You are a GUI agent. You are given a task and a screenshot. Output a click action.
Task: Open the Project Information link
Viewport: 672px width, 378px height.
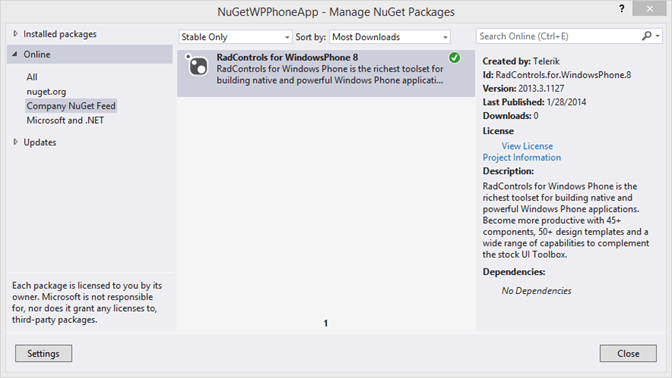click(x=522, y=158)
